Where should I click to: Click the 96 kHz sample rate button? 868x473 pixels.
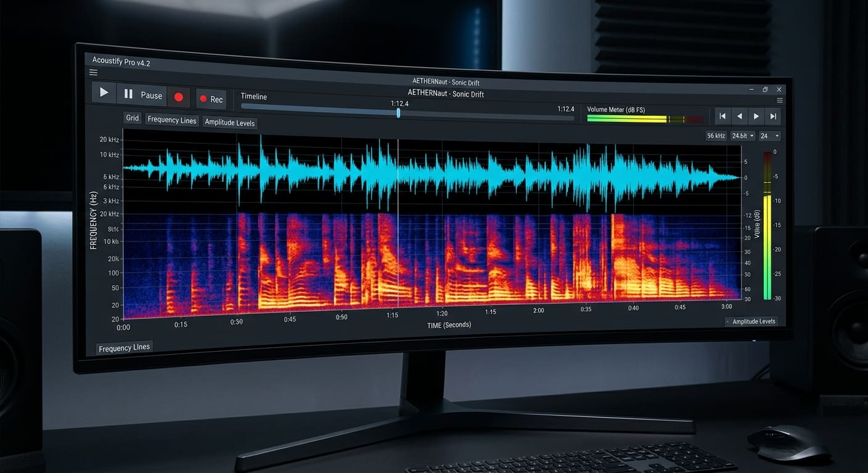(716, 135)
